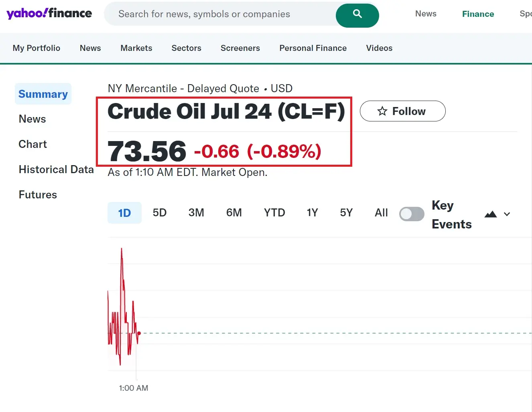
Task: Go to My Portfolio
Action: (x=37, y=48)
